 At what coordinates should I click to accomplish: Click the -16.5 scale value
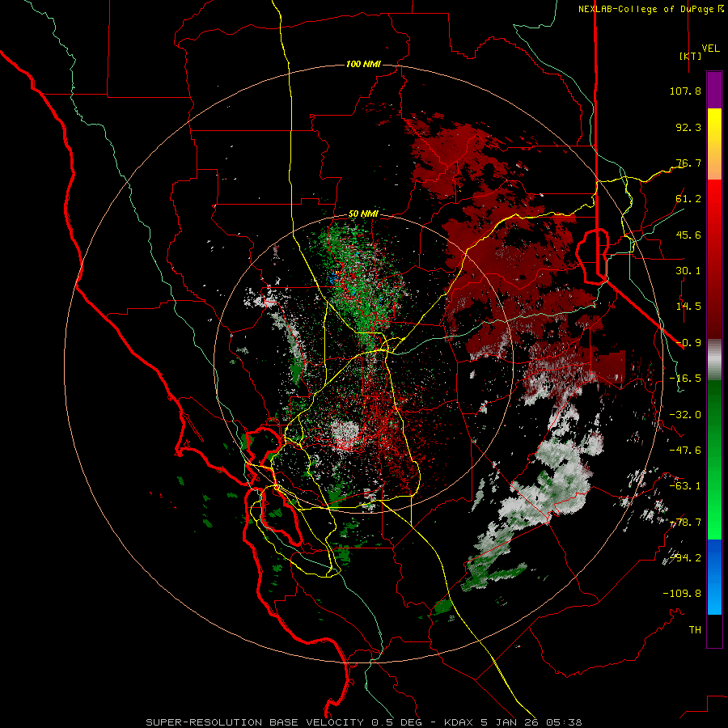[685, 379]
